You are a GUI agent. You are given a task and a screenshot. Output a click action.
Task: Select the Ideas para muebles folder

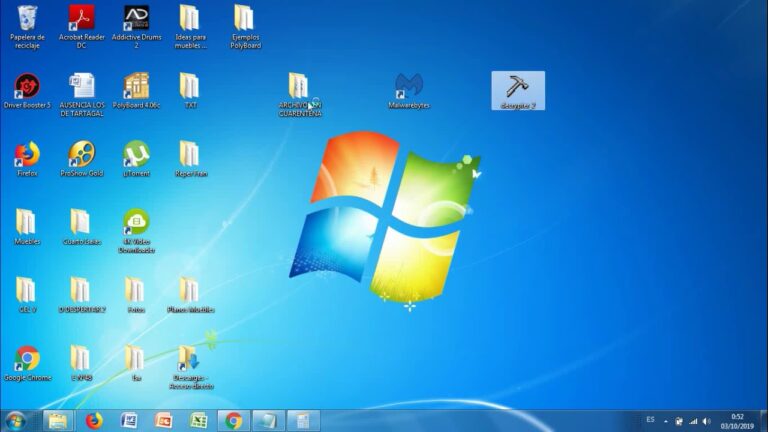(191, 26)
